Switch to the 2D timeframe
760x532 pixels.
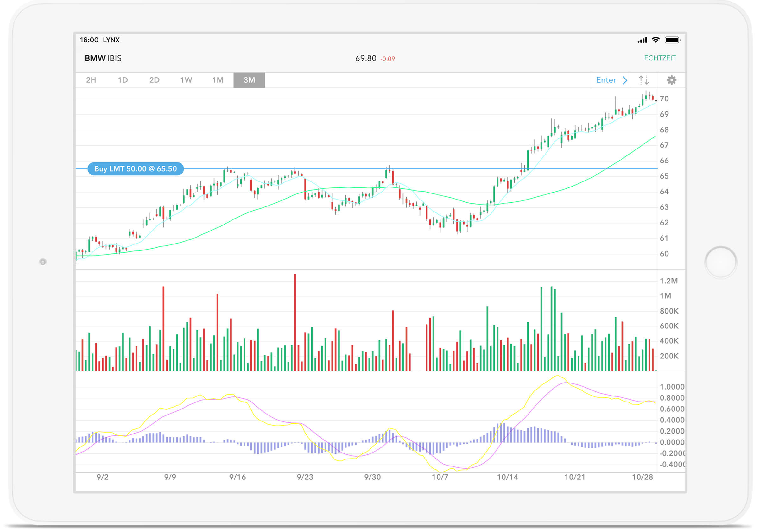pyautogui.click(x=154, y=80)
